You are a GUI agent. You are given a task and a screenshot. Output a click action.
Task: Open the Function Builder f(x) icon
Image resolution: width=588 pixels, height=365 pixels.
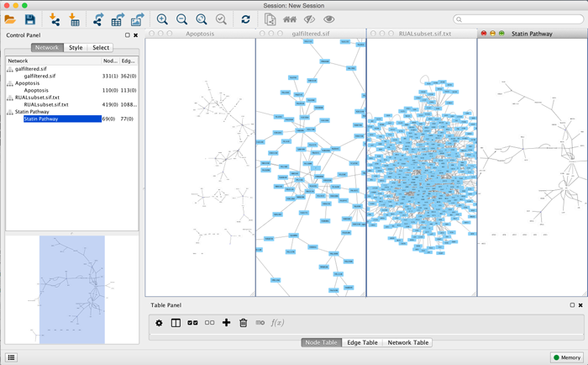point(277,323)
